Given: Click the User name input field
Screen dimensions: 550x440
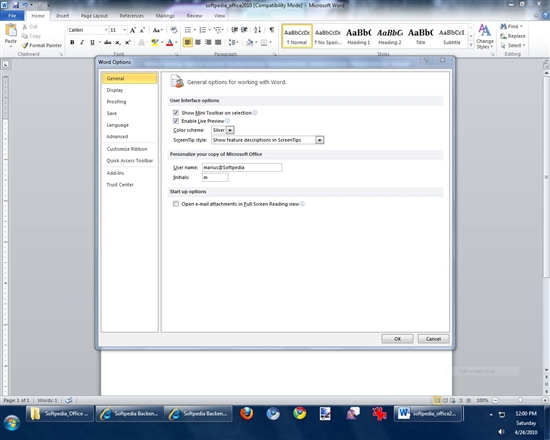Looking at the screenshot, I should click(242, 167).
